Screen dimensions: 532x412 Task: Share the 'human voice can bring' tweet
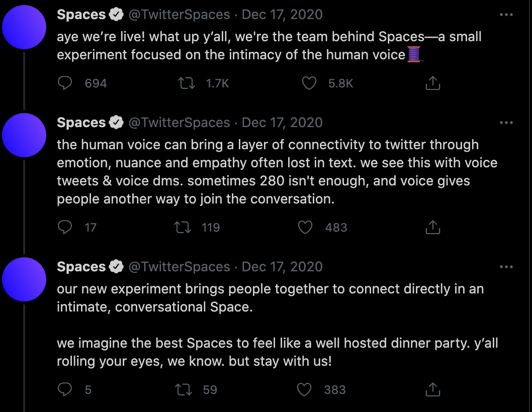[432, 228]
